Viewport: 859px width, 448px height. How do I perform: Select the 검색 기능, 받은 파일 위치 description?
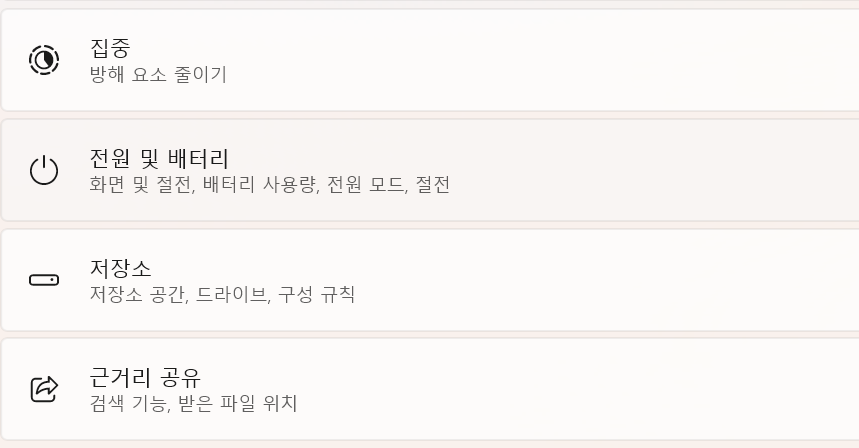193,403
